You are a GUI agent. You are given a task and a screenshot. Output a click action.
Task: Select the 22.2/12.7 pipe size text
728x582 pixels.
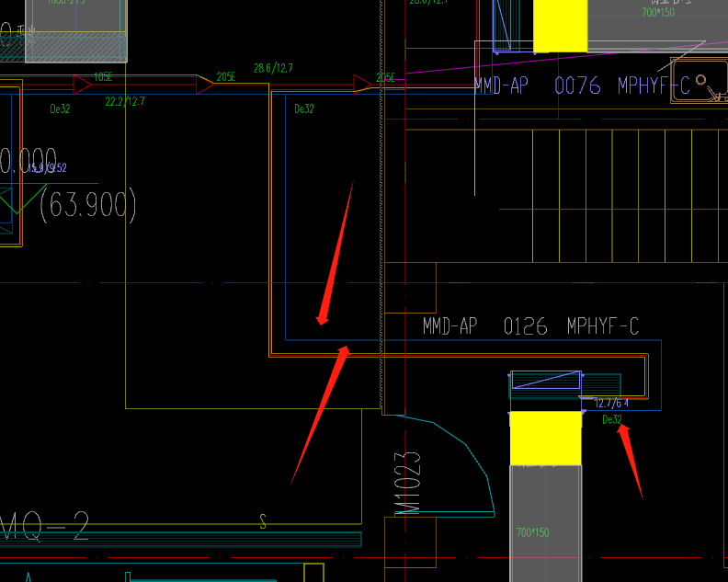click(125, 101)
